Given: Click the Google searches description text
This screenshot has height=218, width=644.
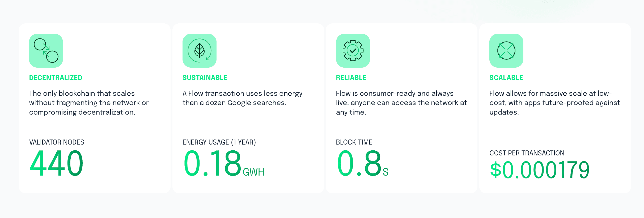Looking at the screenshot, I should (243, 98).
